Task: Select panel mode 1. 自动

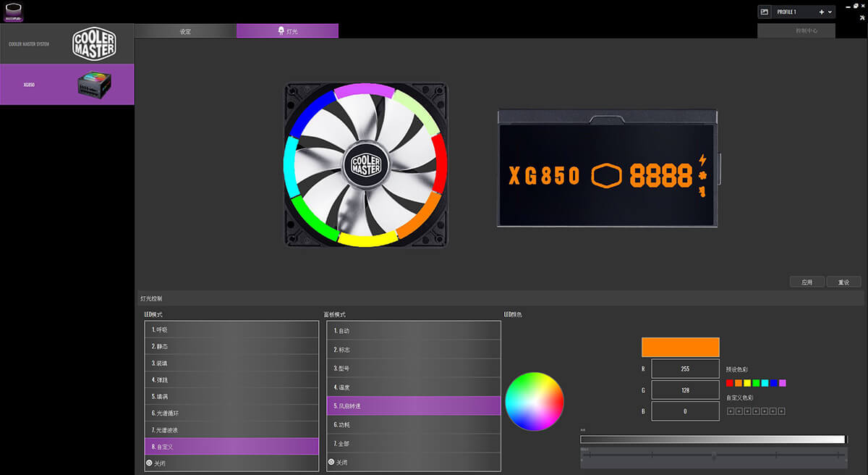Action: [x=414, y=331]
